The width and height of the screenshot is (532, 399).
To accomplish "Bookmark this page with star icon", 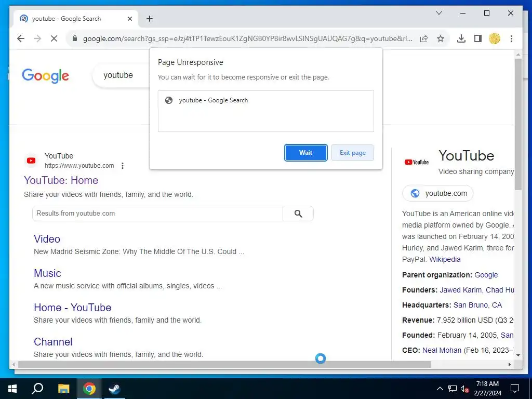I will pyautogui.click(x=441, y=38).
